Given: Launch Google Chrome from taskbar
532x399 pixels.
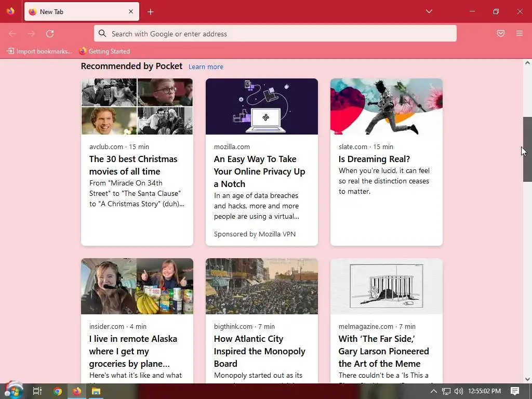Looking at the screenshot, I should coord(58,391).
